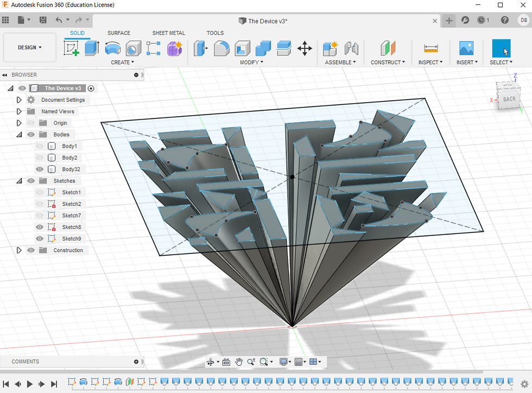Viewport: 532px width, 393px height.
Task: Open the MODIFY dropdown menu
Action: pos(252,62)
